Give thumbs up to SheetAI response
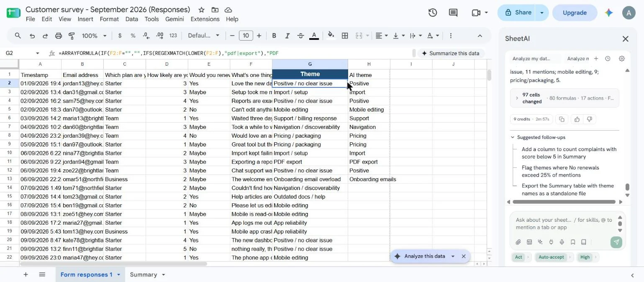Image resolution: width=644 pixels, height=282 pixels. tap(577, 119)
